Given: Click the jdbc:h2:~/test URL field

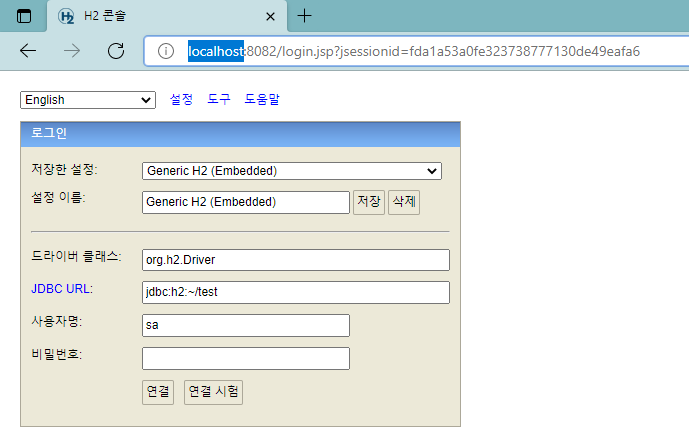Looking at the screenshot, I should click(296, 292).
